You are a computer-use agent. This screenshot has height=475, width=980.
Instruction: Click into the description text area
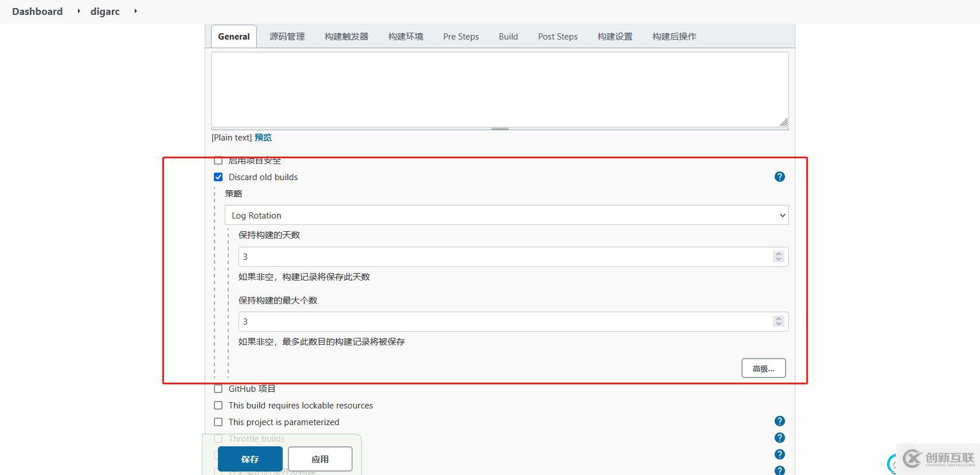(499, 89)
